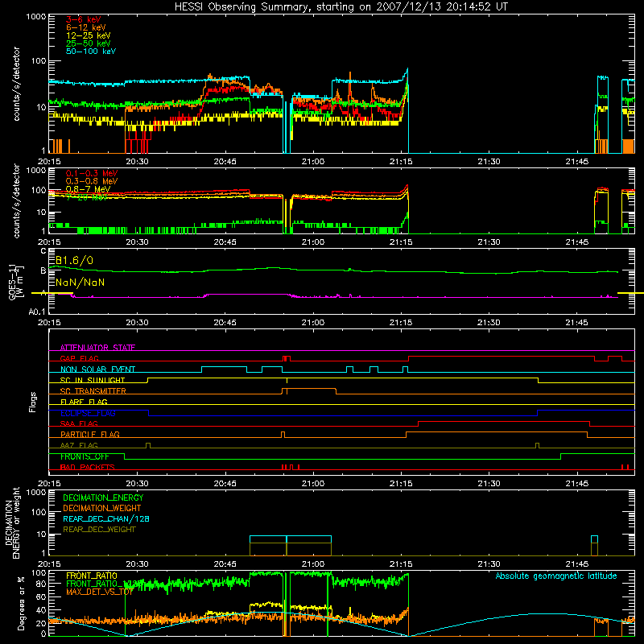Viewport: 644px width, 644px height.
Task: Click the B1.6/0 GOES class annotation
Action: [74, 260]
